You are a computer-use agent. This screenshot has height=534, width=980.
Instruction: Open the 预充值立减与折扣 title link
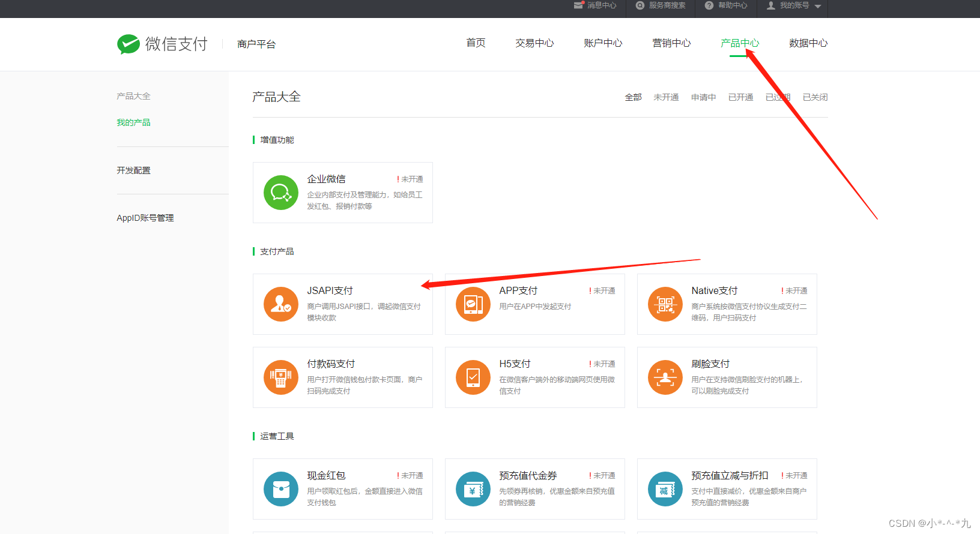pyautogui.click(x=730, y=475)
